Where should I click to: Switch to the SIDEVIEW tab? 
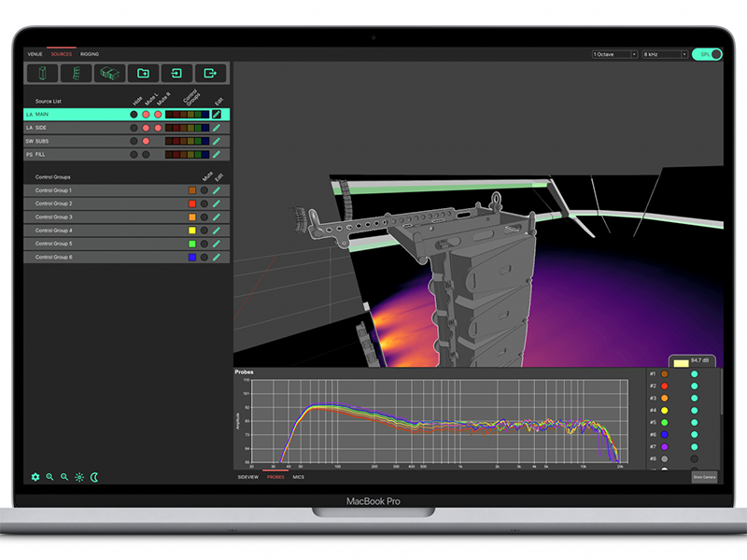[x=248, y=477]
